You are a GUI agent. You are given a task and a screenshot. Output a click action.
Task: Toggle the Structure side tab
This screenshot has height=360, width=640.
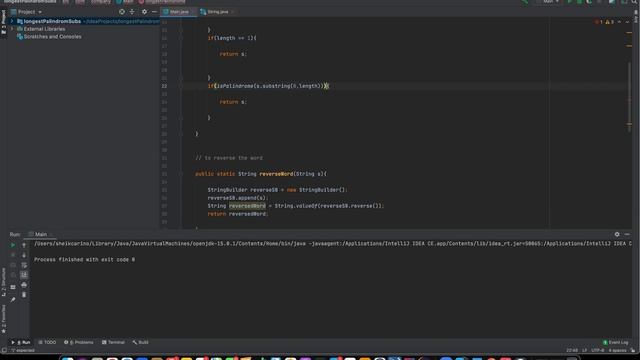tap(4, 282)
